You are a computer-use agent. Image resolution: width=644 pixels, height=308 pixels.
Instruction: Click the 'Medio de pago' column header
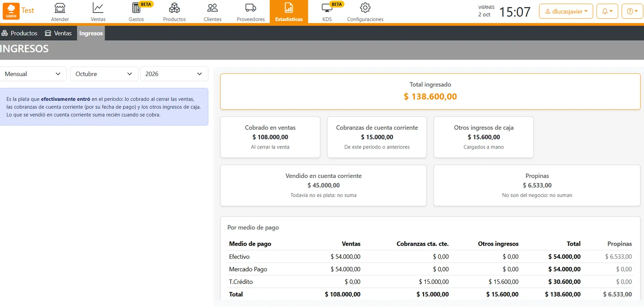(x=250, y=244)
